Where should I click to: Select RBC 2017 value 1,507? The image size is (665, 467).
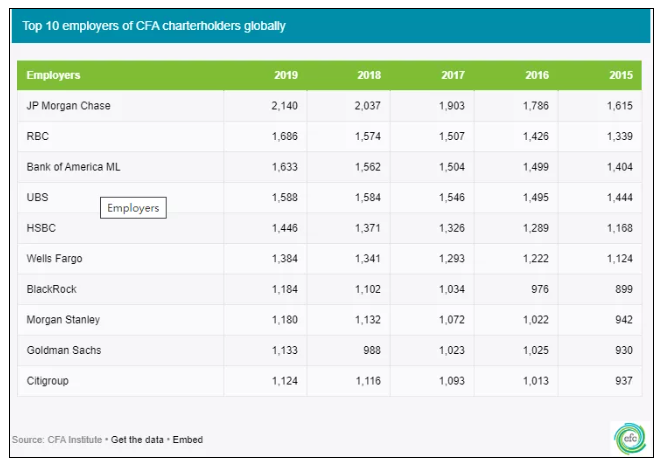(452, 136)
